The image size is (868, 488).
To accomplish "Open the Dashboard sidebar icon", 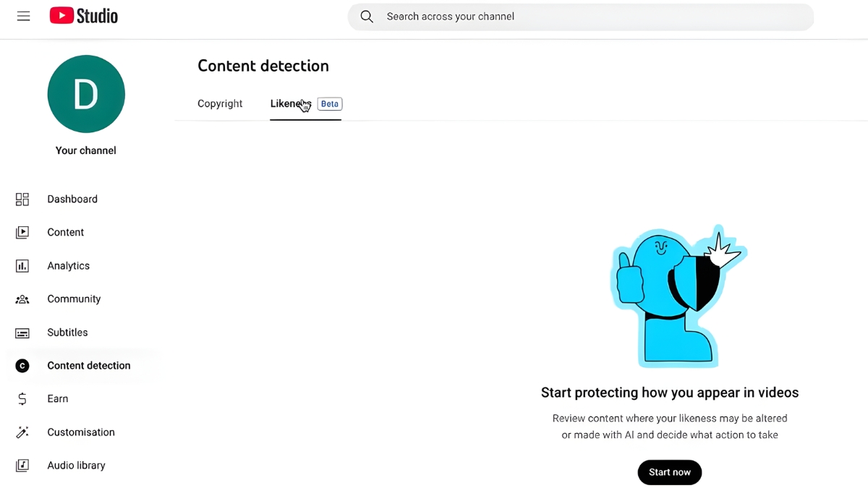I will pyautogui.click(x=22, y=199).
